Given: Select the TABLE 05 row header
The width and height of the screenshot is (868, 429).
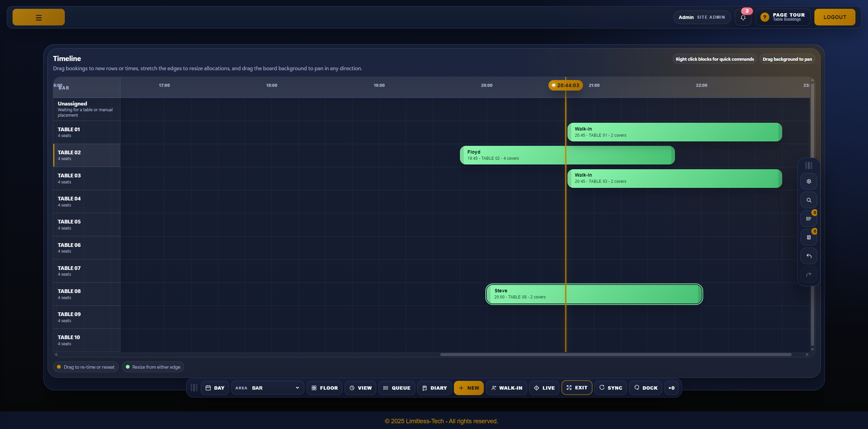Looking at the screenshot, I should tap(86, 225).
